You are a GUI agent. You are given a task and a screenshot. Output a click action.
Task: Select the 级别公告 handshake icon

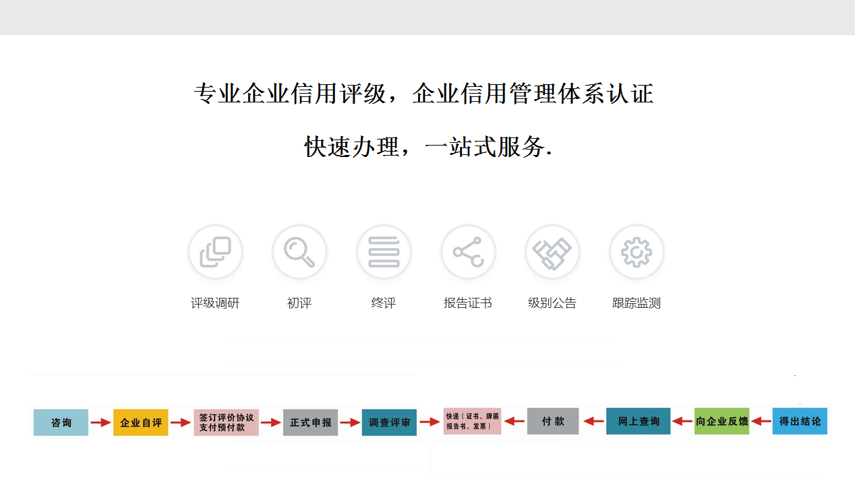tap(552, 252)
